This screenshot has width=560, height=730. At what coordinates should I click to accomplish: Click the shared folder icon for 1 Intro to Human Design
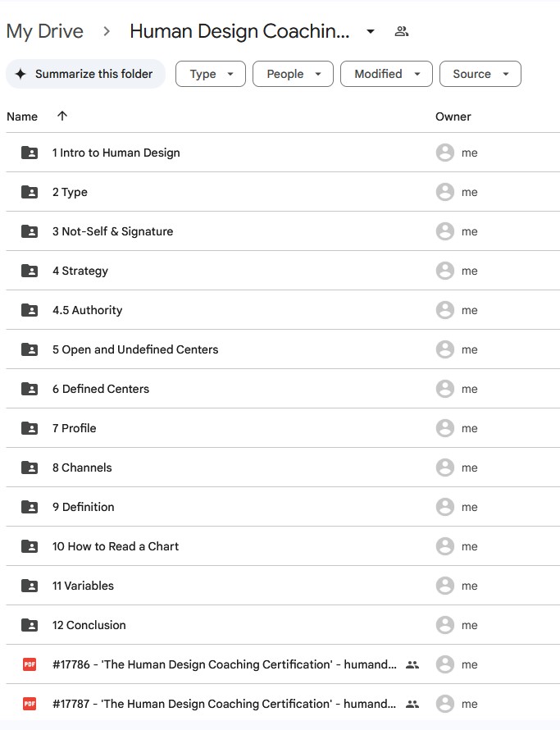tap(30, 153)
